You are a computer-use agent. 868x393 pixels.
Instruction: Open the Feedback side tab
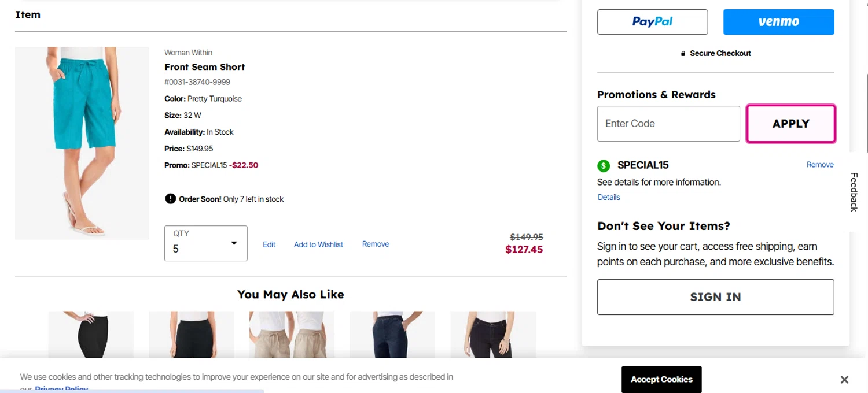click(x=854, y=192)
